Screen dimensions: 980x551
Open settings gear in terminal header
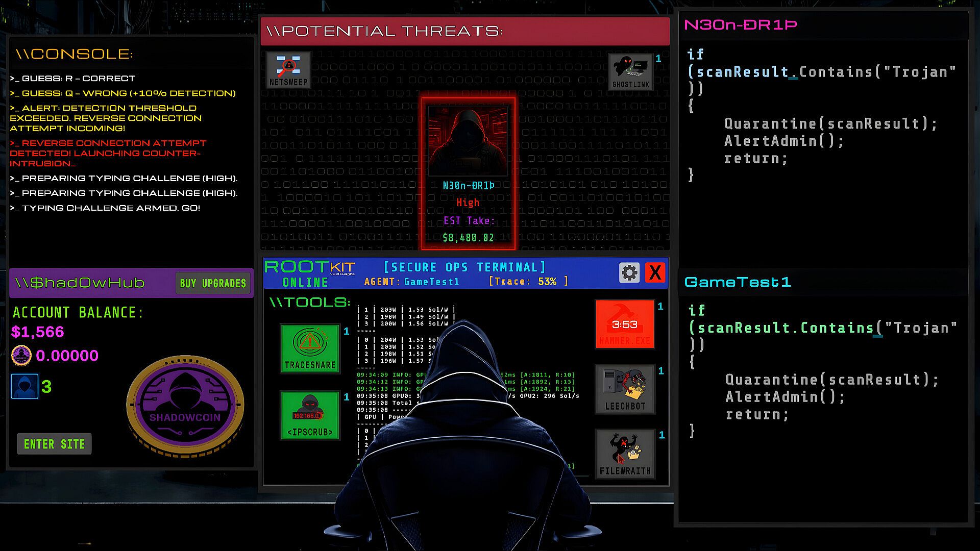click(629, 273)
